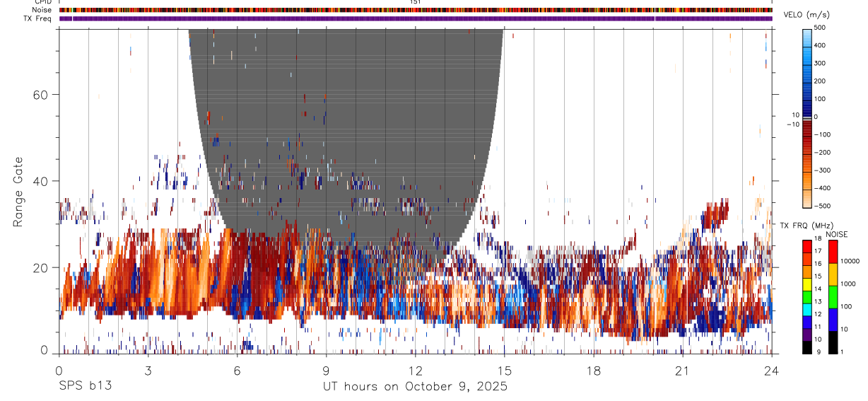Click the 0 tick on UT hours axis
This screenshot has height=401, width=868.
click(59, 370)
